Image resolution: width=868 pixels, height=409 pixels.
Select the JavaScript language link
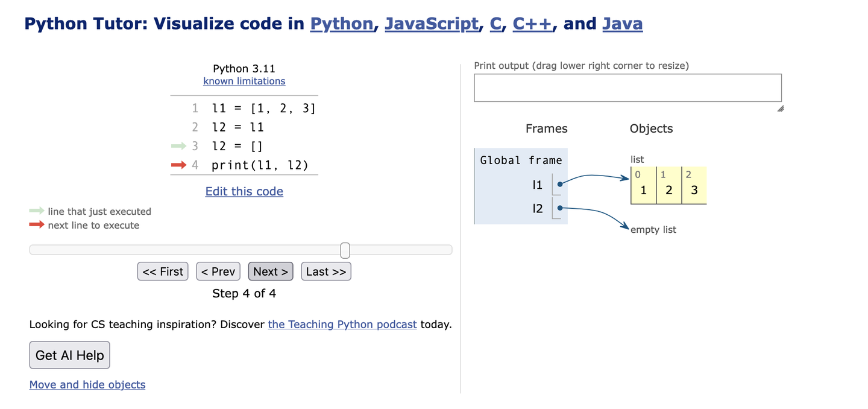(x=432, y=24)
